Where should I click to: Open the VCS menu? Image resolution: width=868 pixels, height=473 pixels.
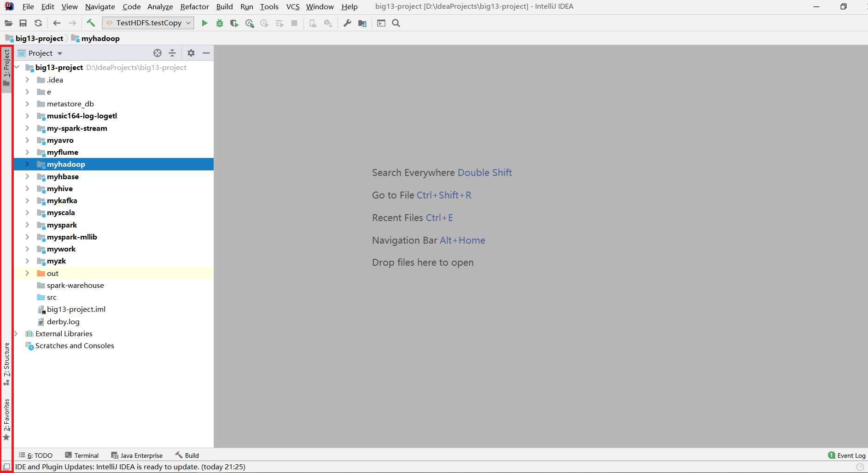coord(293,6)
